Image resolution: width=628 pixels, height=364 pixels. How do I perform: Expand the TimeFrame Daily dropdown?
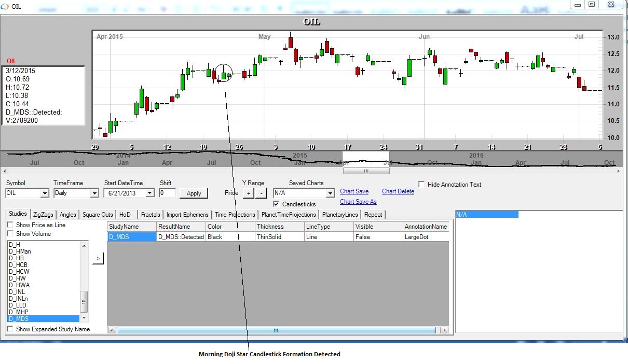[x=94, y=193]
